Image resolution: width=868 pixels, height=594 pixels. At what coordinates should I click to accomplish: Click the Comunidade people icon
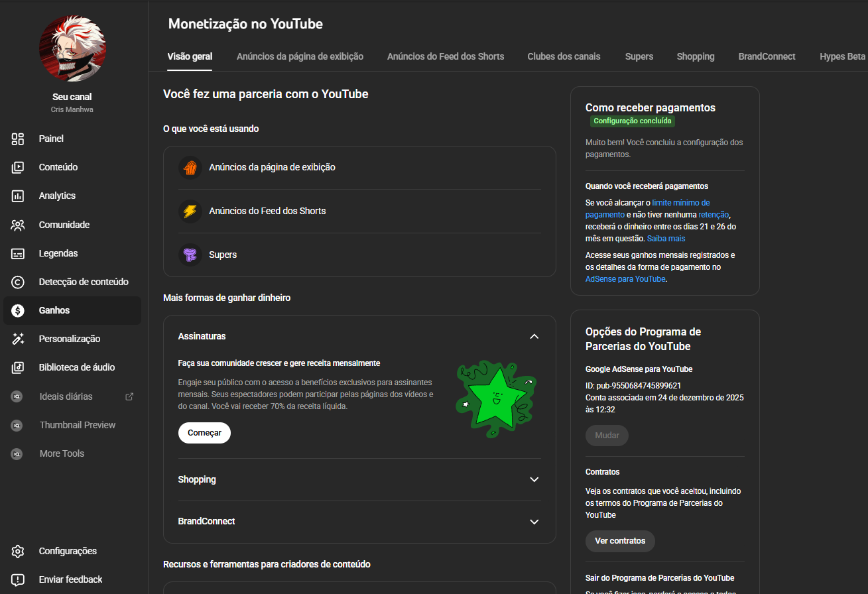point(18,225)
